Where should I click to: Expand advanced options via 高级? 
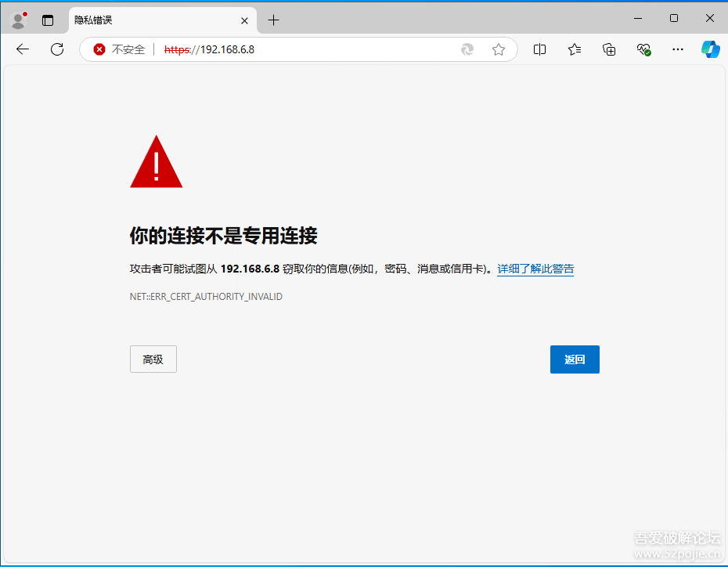(153, 359)
